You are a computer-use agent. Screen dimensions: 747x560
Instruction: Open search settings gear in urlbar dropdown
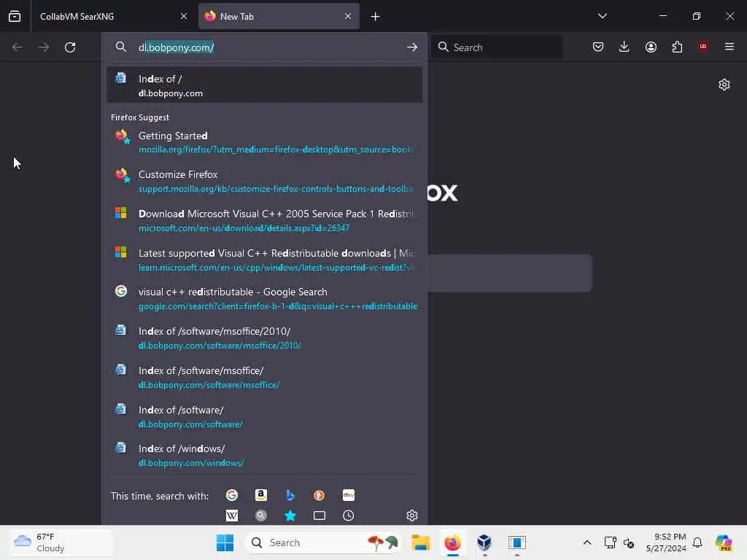[412, 516]
